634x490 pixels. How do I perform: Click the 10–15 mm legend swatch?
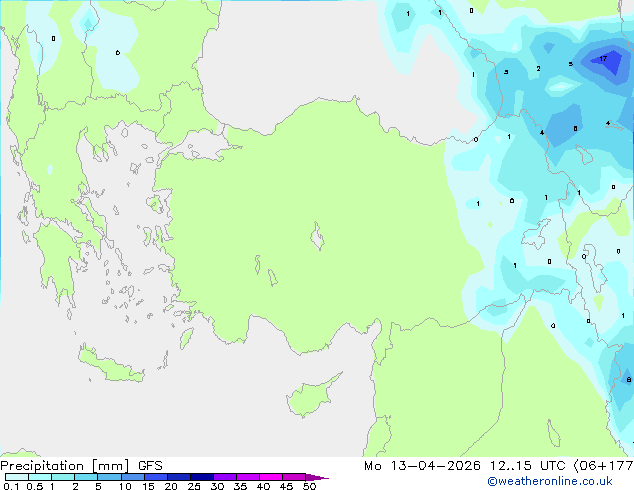click(x=133, y=477)
